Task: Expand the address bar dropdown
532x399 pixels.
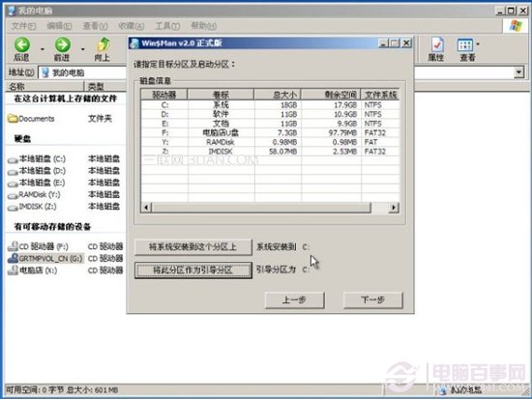Action: pyautogui.click(x=518, y=72)
